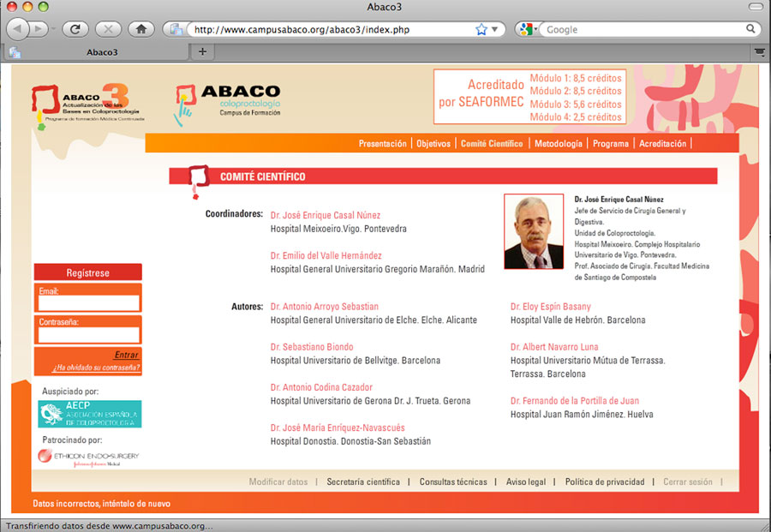
Task: Click 'Hospital Meixoeiro.Vigo. Pontevedra' text
Action: (x=338, y=229)
